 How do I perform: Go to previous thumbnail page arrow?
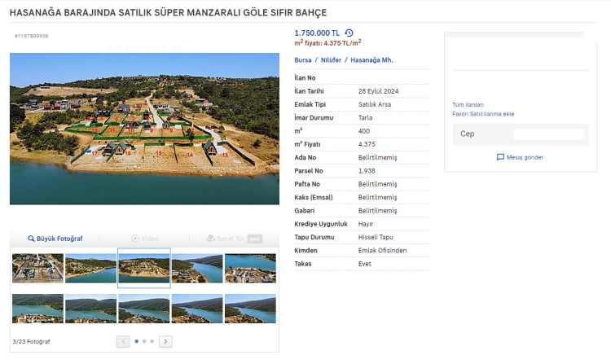(x=123, y=341)
